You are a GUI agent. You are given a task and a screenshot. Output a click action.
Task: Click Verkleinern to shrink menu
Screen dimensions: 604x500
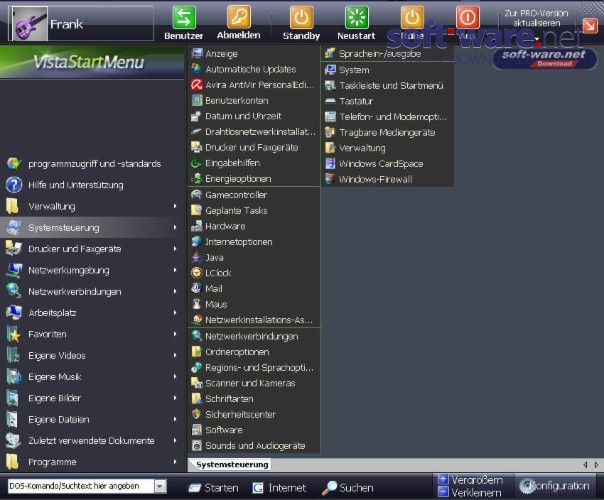470,492
